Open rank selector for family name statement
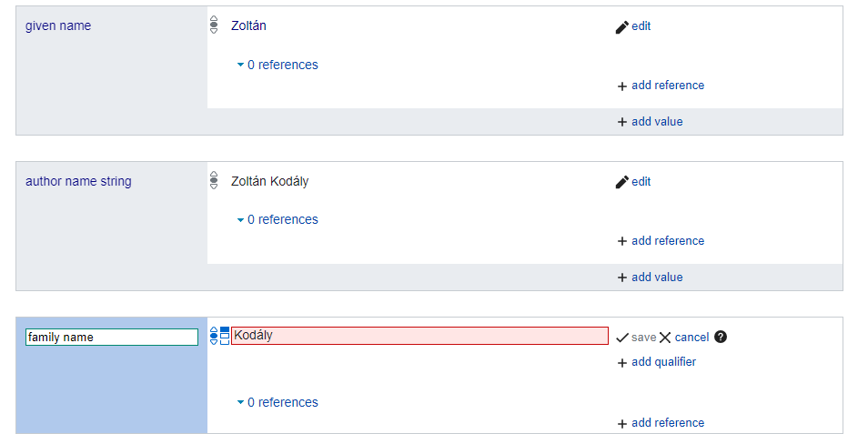This screenshot has width=868, height=434. pyautogui.click(x=214, y=336)
